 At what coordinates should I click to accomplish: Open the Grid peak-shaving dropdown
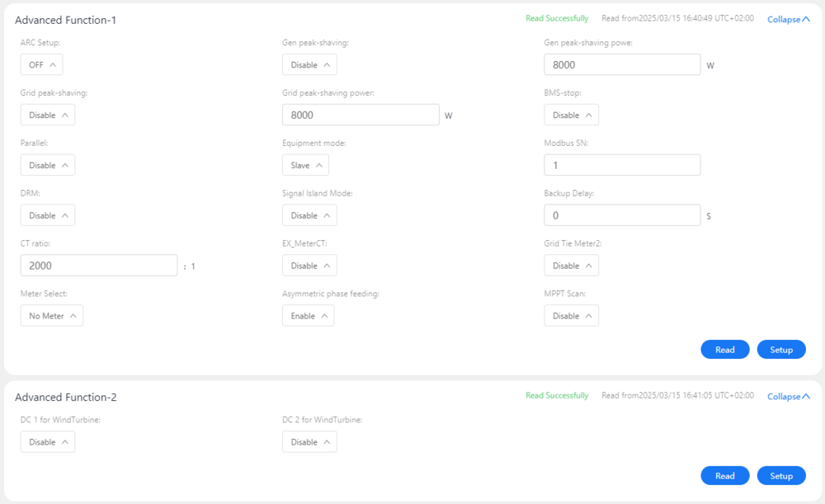pos(47,115)
